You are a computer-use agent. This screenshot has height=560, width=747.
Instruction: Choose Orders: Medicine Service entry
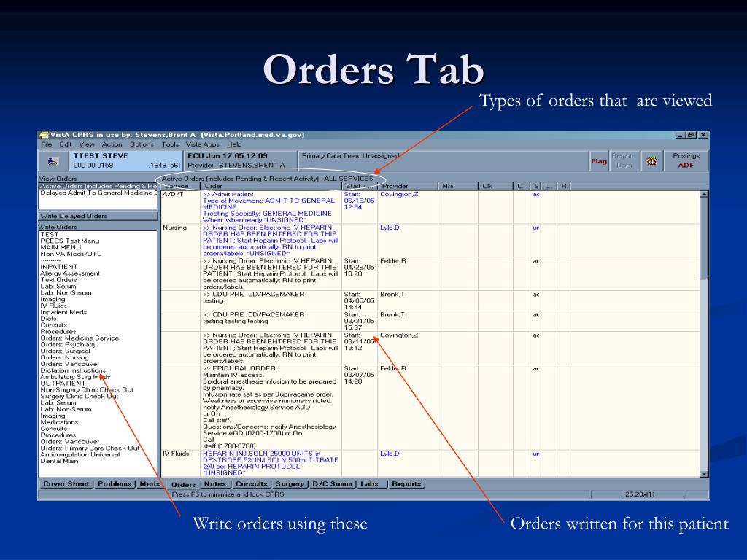[x=80, y=338]
